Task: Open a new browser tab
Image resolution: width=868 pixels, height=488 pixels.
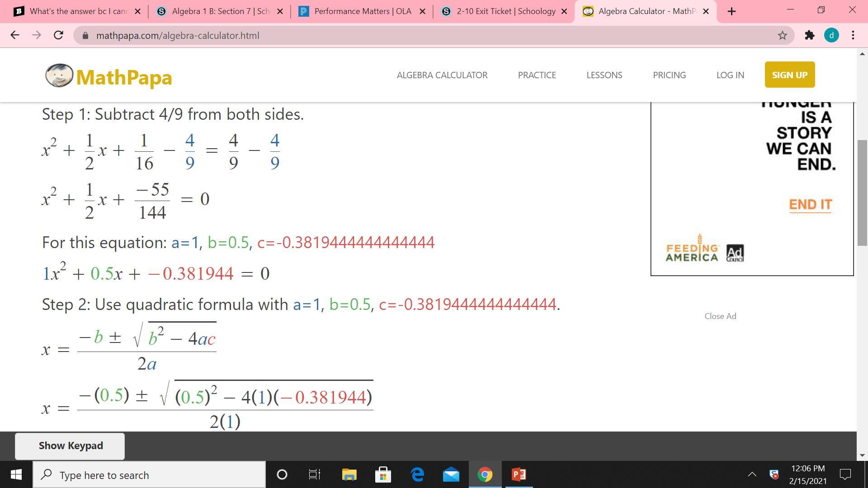Action: [731, 11]
